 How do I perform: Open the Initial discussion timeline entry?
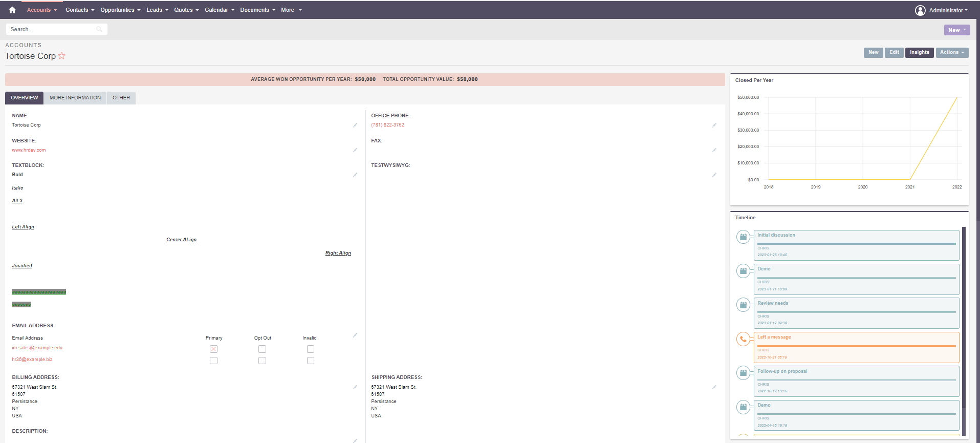tap(856, 245)
